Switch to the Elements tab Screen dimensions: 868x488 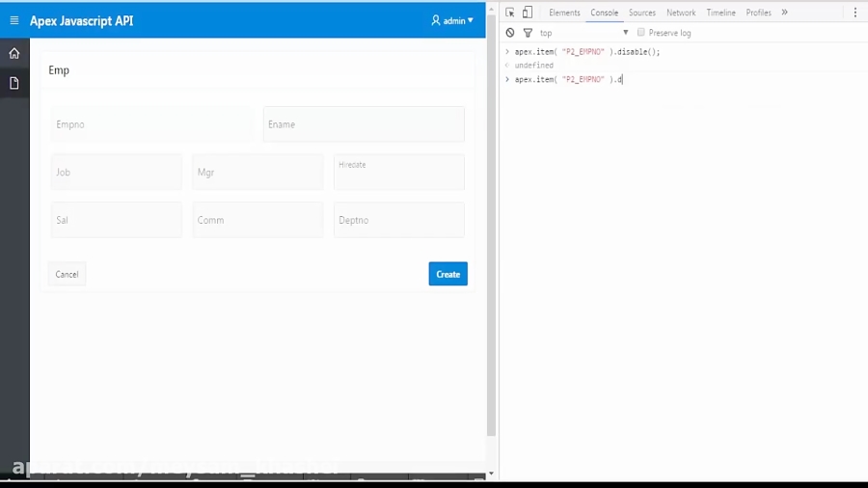tap(564, 13)
